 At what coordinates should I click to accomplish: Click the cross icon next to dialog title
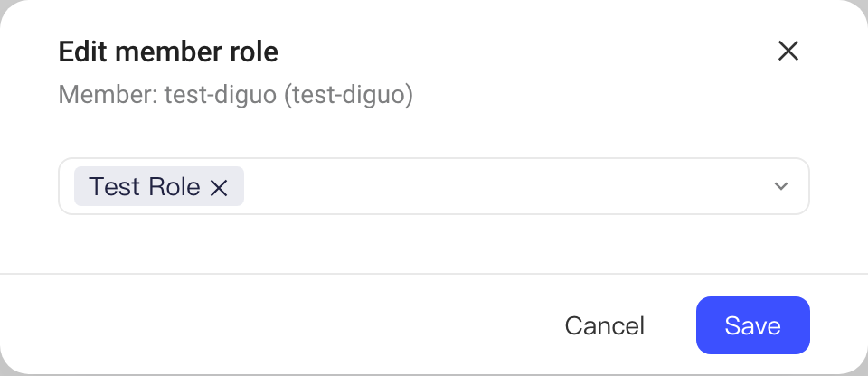click(x=788, y=51)
